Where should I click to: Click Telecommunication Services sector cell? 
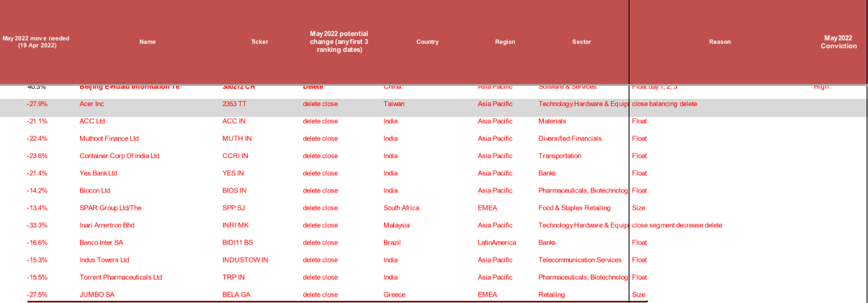tap(580, 260)
